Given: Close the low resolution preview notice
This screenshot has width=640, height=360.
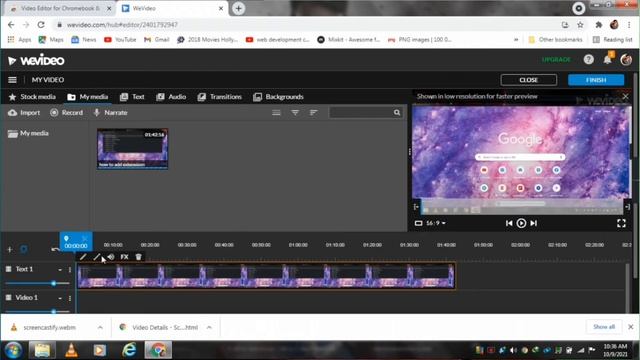Looking at the screenshot, I should (x=625, y=97).
